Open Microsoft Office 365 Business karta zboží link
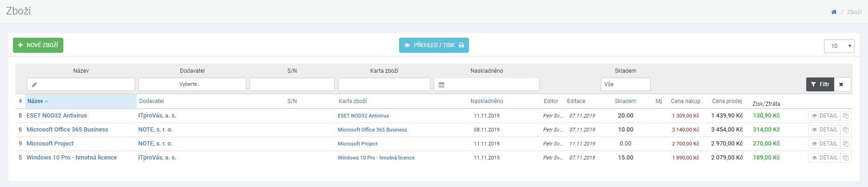868x187 pixels. point(372,130)
